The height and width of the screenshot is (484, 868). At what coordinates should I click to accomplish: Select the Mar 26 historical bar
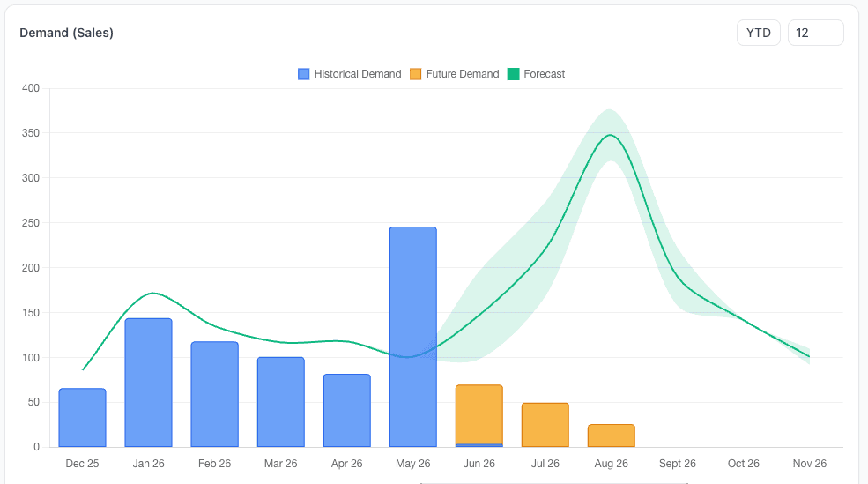(280, 402)
